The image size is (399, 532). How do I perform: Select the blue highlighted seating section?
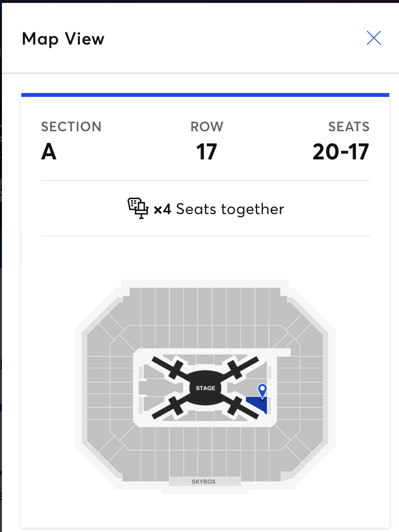258,404
